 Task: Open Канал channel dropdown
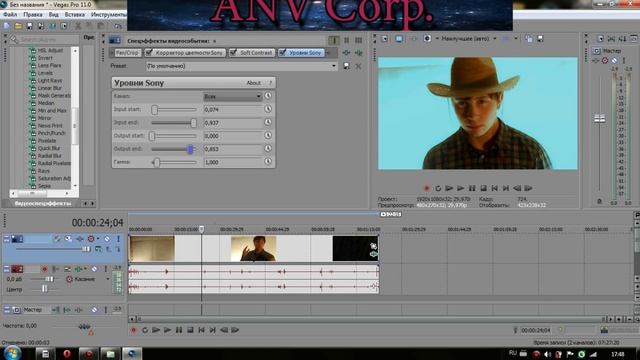232,96
